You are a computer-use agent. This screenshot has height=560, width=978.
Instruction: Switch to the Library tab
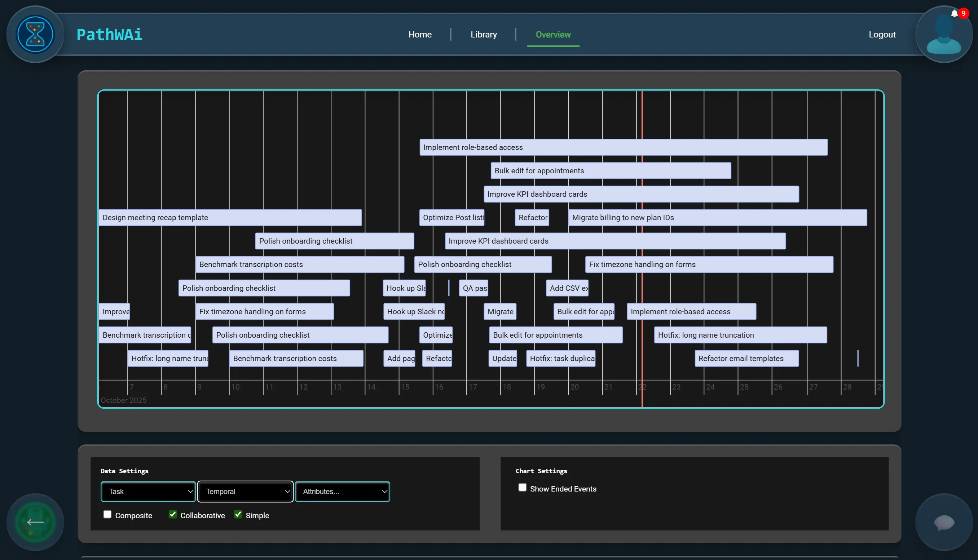click(484, 35)
